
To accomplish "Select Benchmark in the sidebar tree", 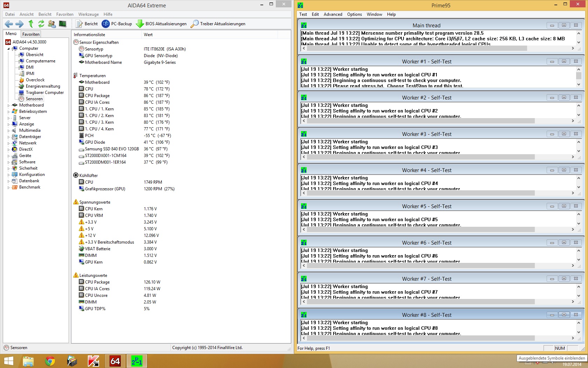I will [30, 187].
